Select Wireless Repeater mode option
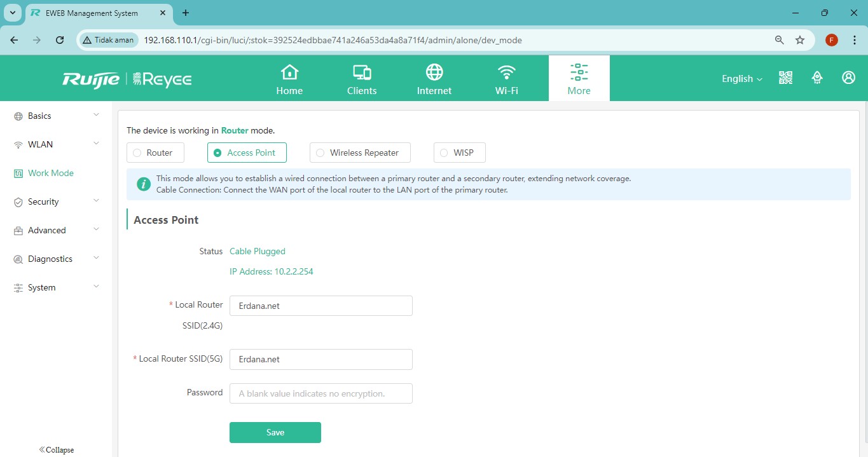Image resolution: width=868 pixels, height=457 pixels. pos(320,153)
